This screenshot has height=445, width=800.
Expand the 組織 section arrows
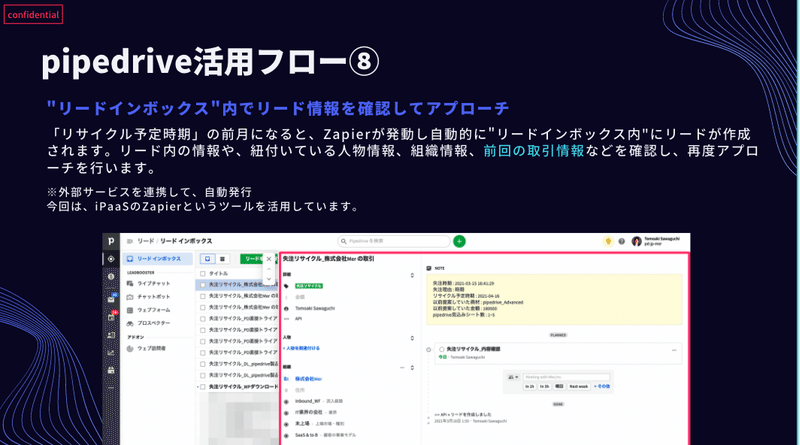412,367
